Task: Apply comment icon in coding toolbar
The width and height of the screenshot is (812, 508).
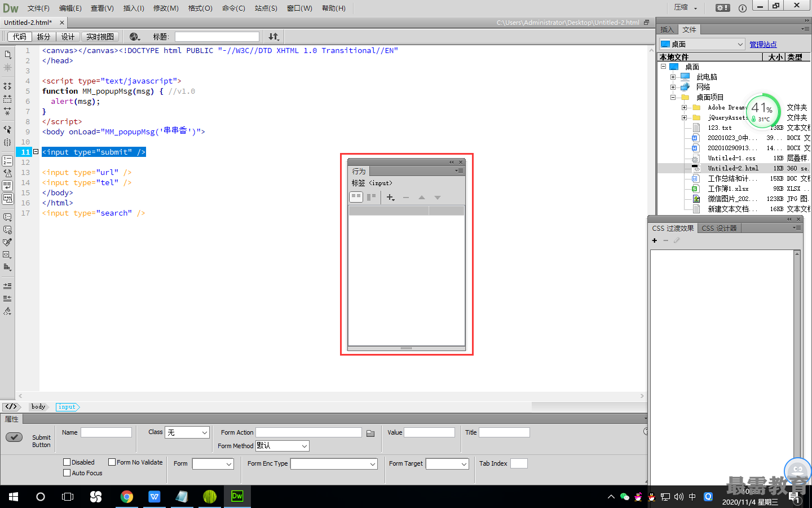Action: pos(7,217)
